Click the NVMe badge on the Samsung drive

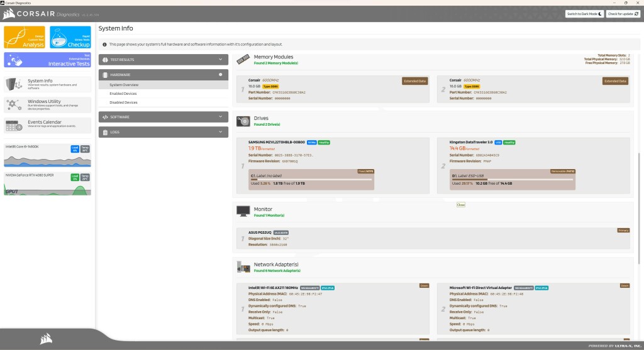click(312, 143)
